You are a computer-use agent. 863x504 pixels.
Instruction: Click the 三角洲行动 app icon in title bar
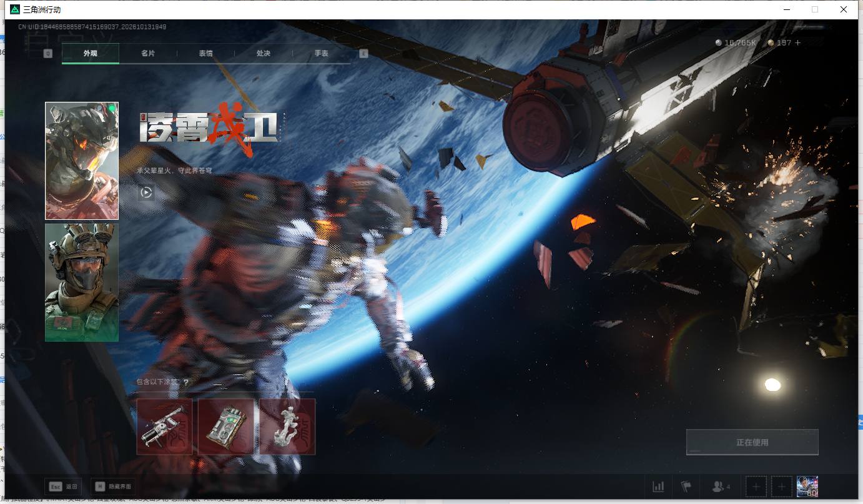(x=15, y=9)
